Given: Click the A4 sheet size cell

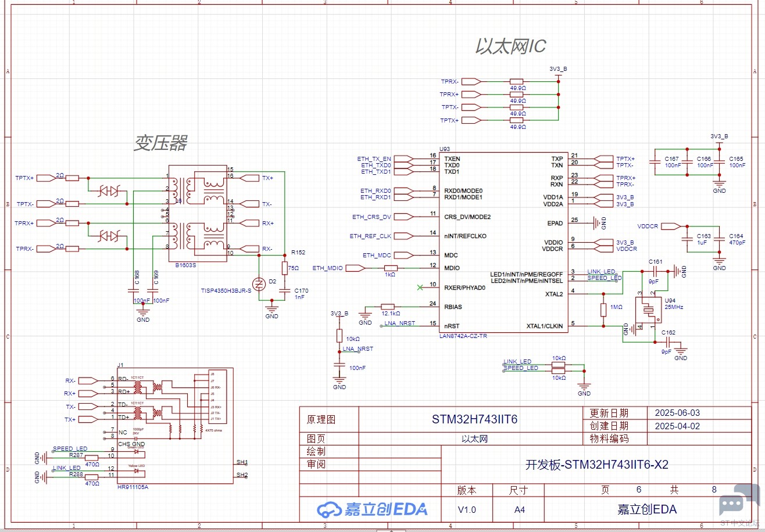Looking at the screenshot, I should point(519,510).
